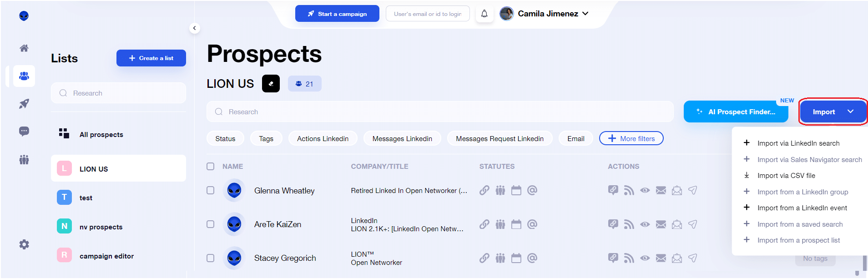Click the calendar icon for Glenna Wheatley
This screenshot has width=868, height=279.
pos(516,190)
